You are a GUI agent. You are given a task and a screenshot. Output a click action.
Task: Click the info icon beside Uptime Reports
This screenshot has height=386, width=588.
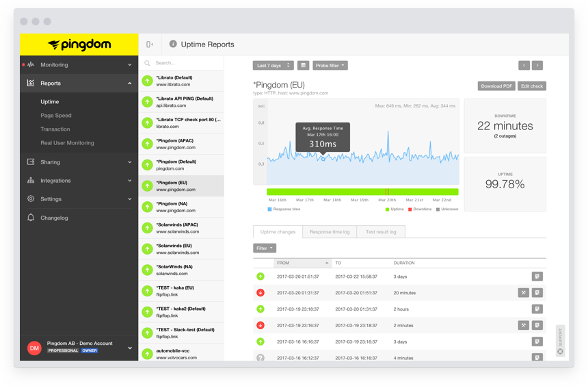pos(173,44)
